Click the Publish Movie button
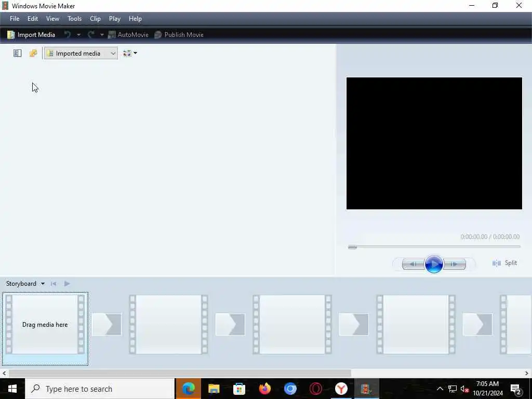Screen dimensions: 532x399 (179, 35)
